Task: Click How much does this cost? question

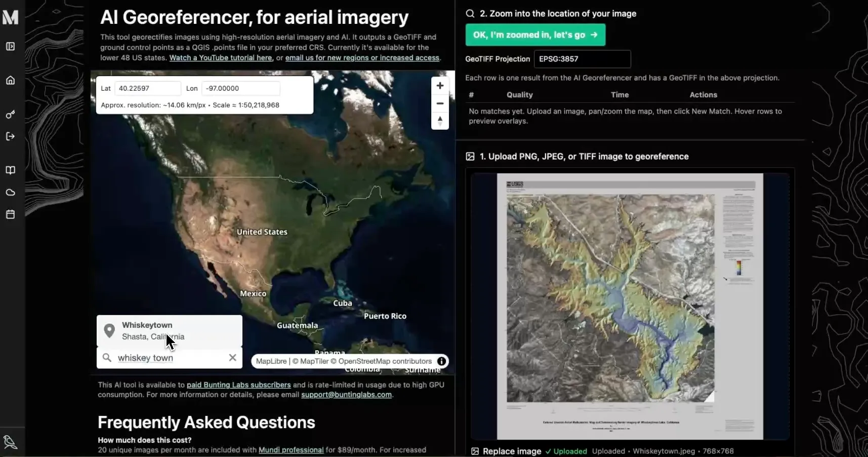Action: pyautogui.click(x=145, y=440)
